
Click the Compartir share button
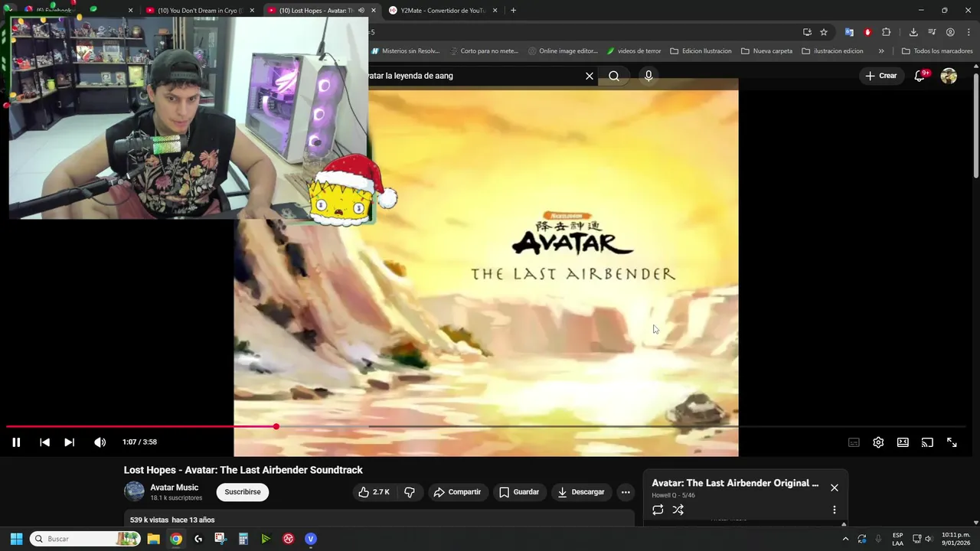(457, 492)
